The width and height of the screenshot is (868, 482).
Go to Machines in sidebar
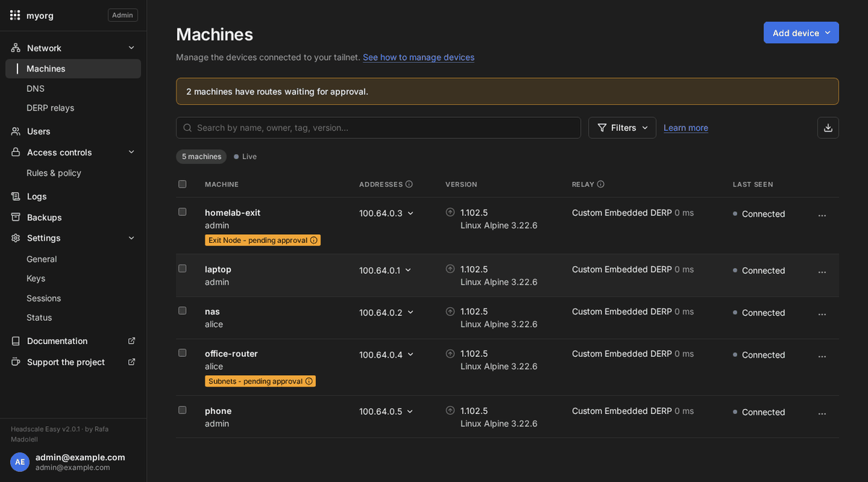73,69
